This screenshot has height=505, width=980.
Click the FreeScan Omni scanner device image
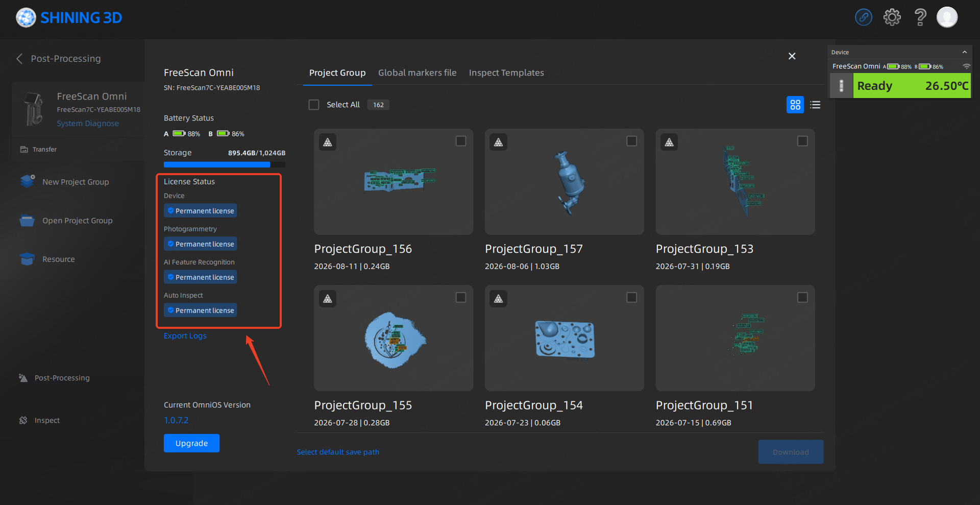click(x=34, y=109)
